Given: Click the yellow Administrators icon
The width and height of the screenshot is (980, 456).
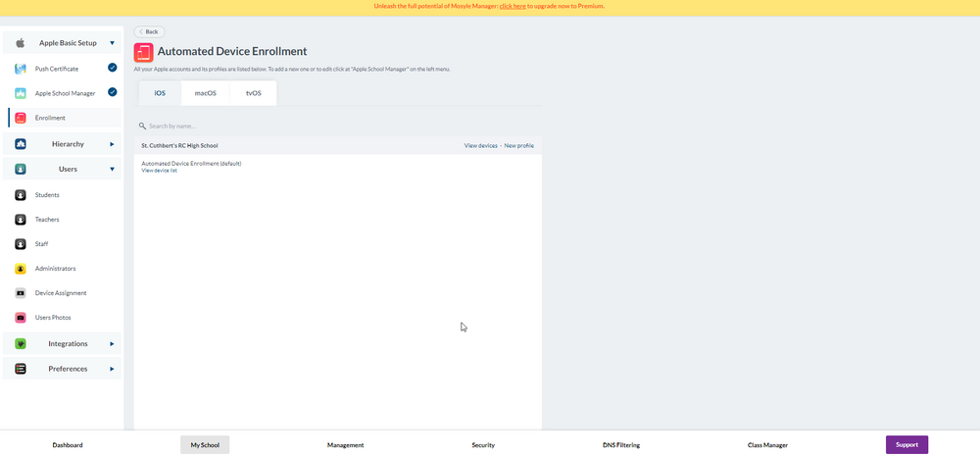Looking at the screenshot, I should click(20, 269).
